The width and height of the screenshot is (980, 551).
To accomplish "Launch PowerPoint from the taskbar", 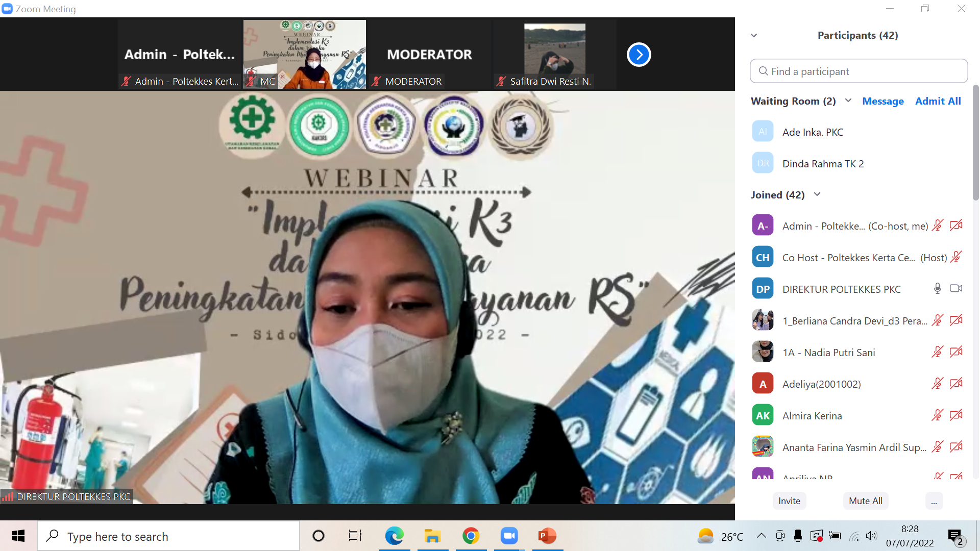I will (547, 536).
